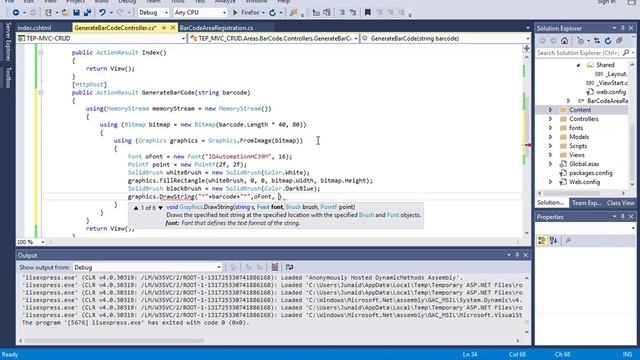Switch to the Index.cshtml tab
This screenshot has height=360, width=640.
[34, 28]
